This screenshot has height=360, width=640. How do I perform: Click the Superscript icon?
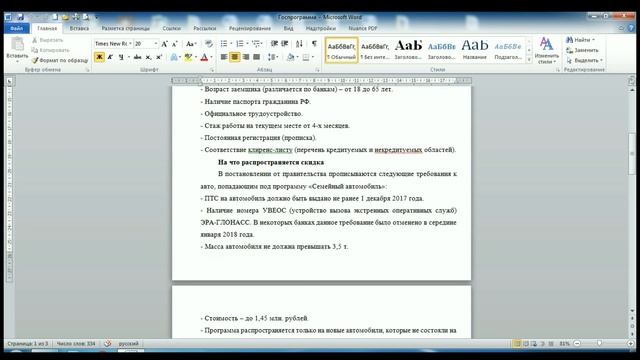[x=159, y=57]
